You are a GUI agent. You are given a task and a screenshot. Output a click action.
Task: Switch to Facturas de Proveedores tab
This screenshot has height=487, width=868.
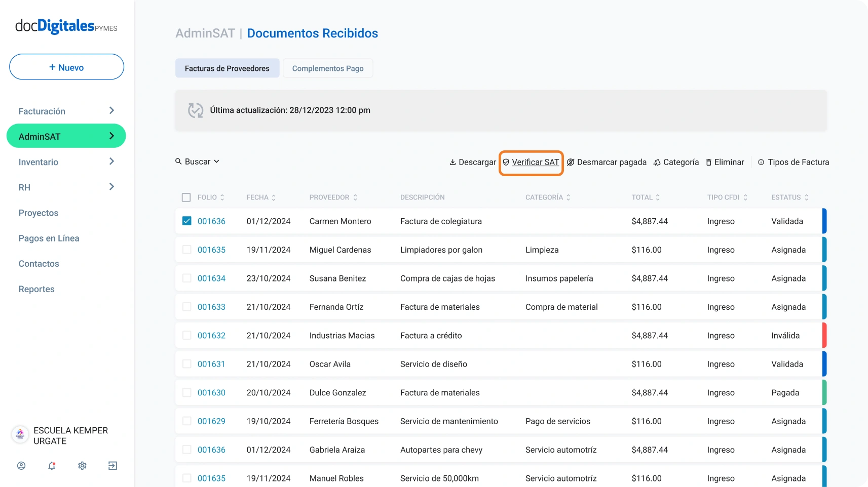click(227, 68)
